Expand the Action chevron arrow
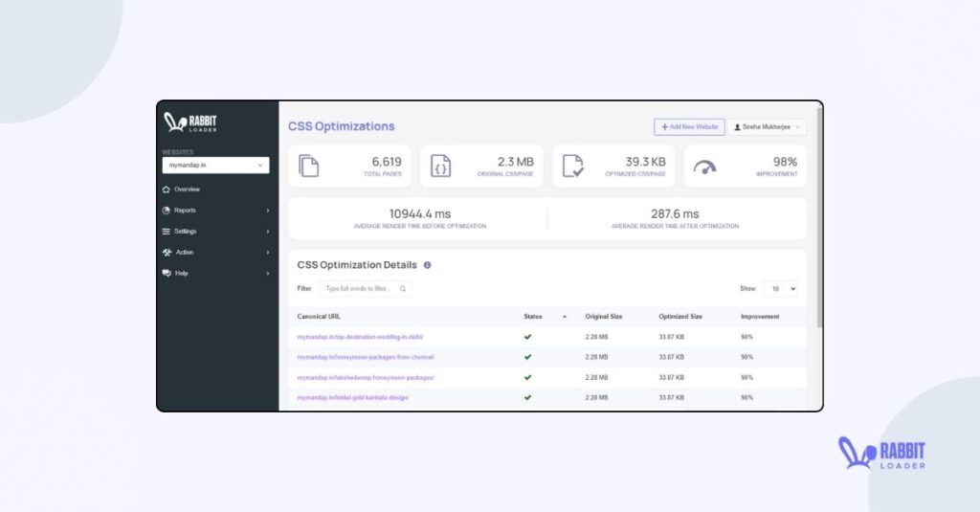The width and height of the screenshot is (980, 512). click(268, 253)
